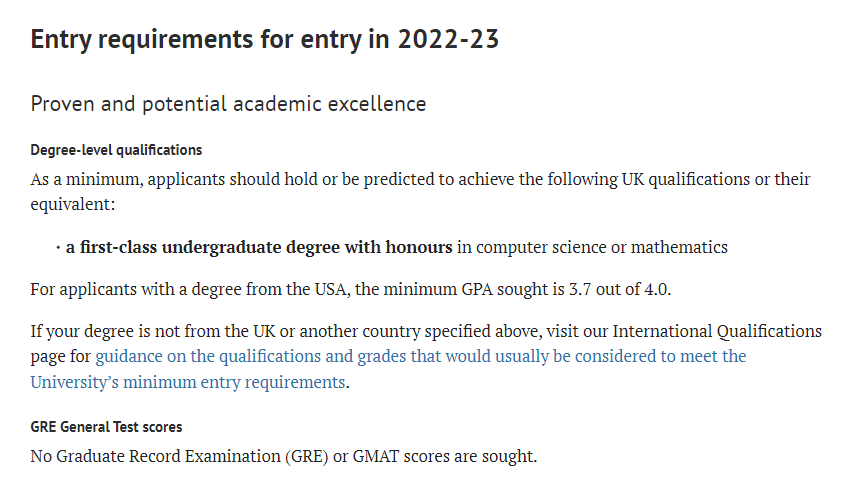Click "4.0" in the GPA sentence
The width and height of the screenshot is (854, 491).
(657, 289)
